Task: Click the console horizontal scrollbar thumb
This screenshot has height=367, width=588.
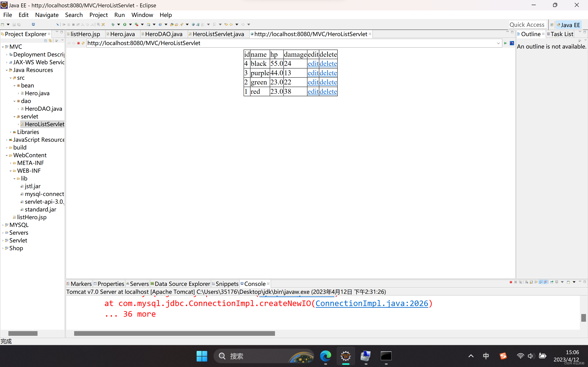Action: click(x=174, y=334)
